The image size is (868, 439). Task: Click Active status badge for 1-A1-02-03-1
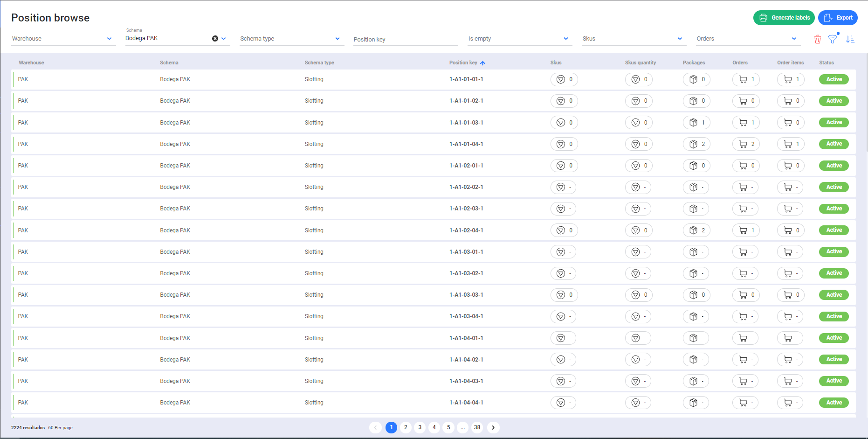pyautogui.click(x=834, y=209)
